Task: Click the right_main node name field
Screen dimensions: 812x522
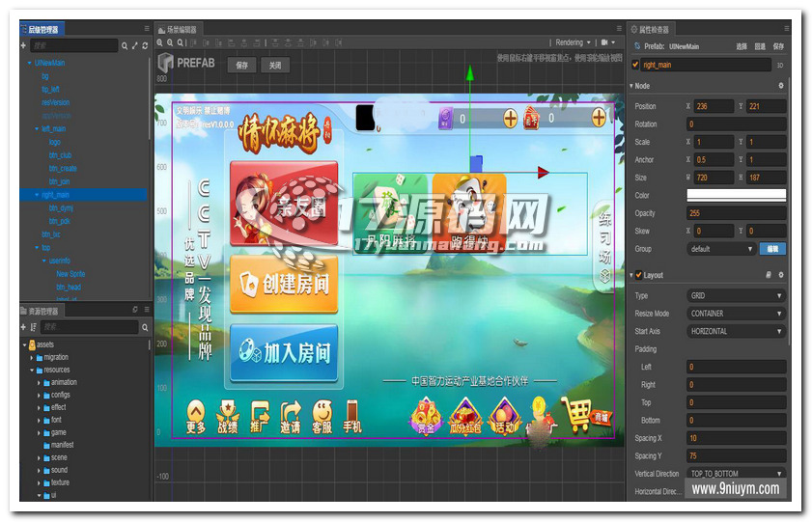Action: pyautogui.click(x=706, y=65)
